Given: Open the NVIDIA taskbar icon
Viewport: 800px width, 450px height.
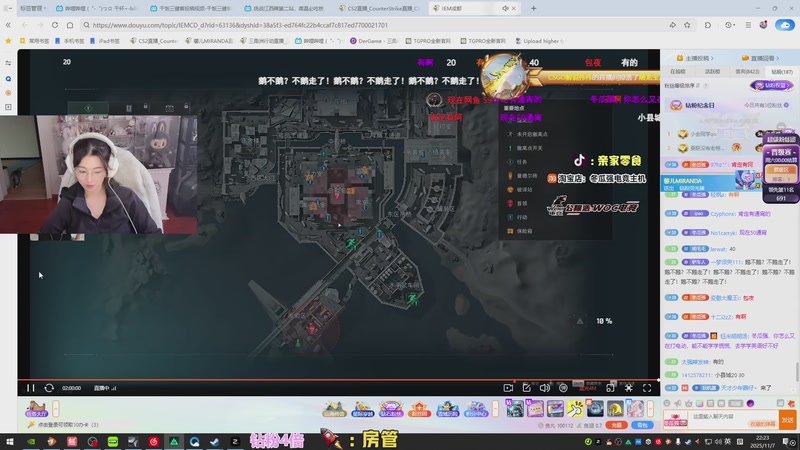Looking at the screenshot, I should coord(31,441).
